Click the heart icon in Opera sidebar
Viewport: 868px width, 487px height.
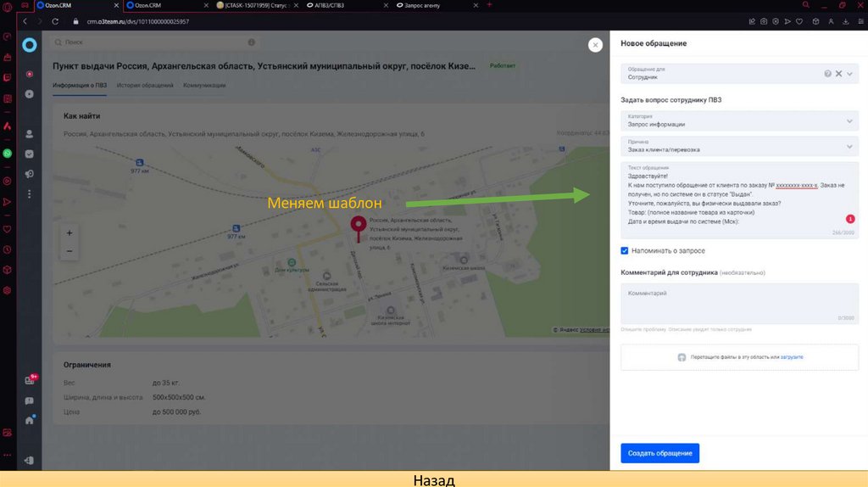(x=7, y=229)
